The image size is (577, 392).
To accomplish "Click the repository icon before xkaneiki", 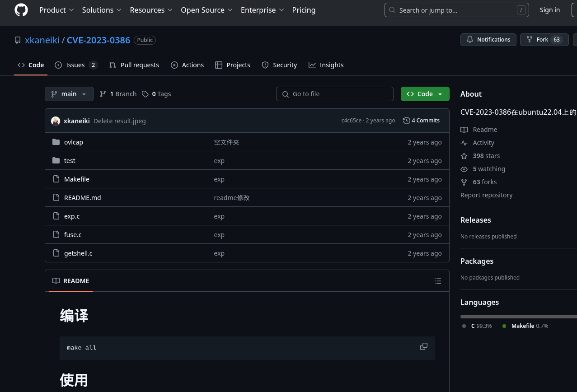I will (x=18, y=40).
